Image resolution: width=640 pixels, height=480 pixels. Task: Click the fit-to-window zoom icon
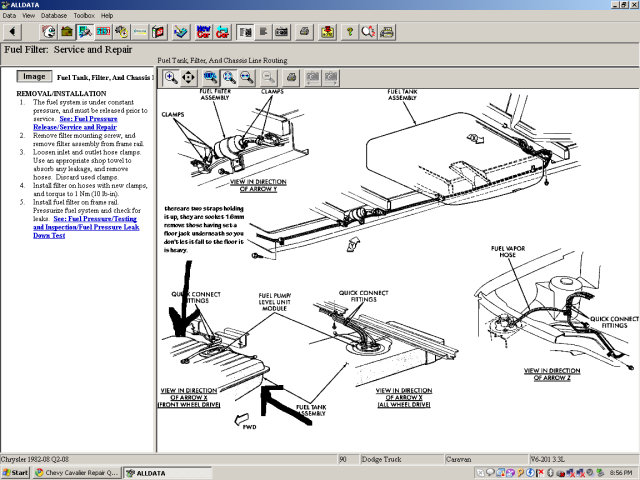[x=229, y=77]
